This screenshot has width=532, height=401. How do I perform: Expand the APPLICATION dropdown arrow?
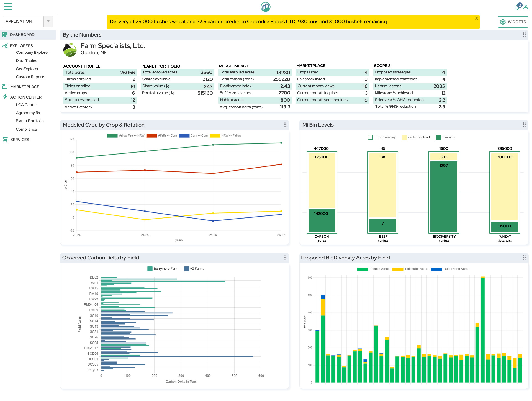click(48, 21)
